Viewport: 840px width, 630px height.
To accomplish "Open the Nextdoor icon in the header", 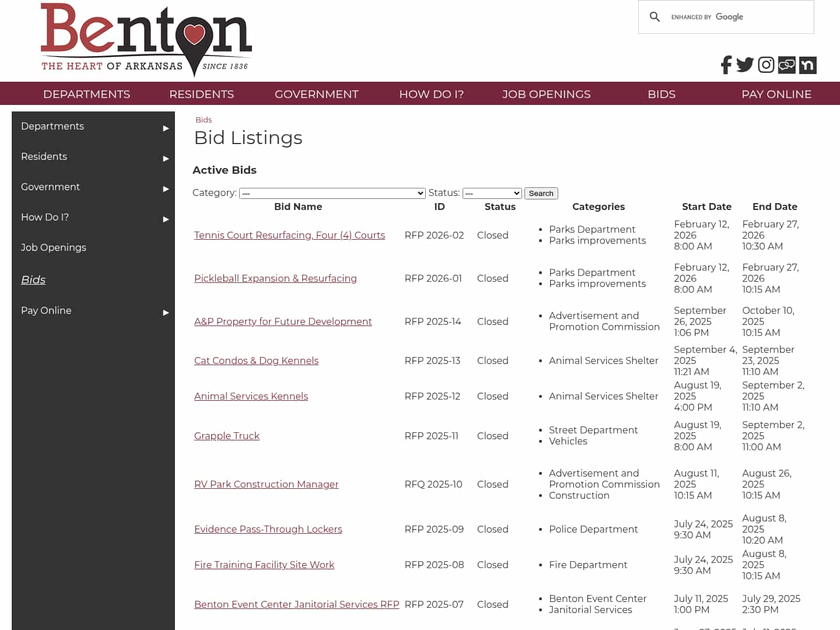I will pos(807,65).
